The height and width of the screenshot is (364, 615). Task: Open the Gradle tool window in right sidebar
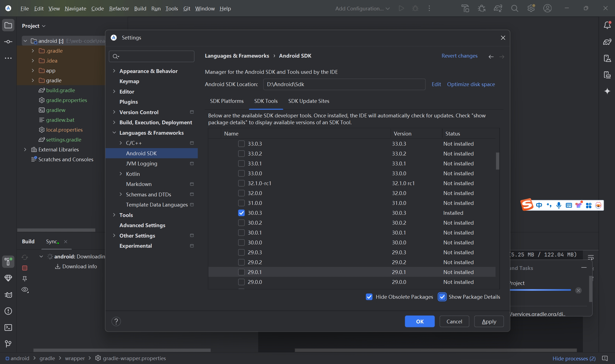[x=607, y=42]
